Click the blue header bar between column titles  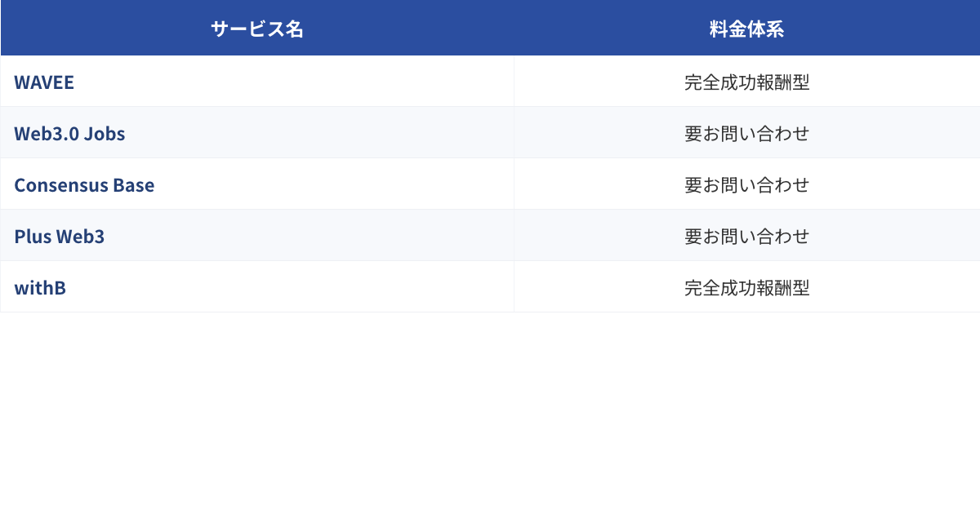pos(506,29)
